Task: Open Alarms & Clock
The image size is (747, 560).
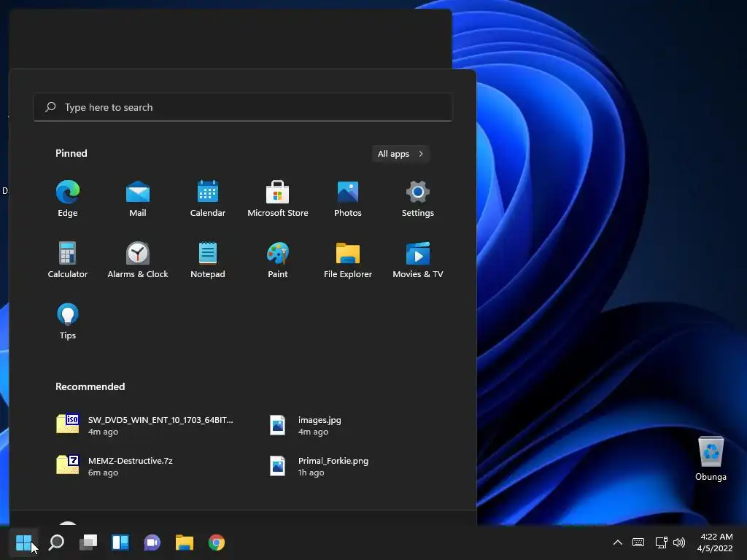Action: click(x=138, y=260)
